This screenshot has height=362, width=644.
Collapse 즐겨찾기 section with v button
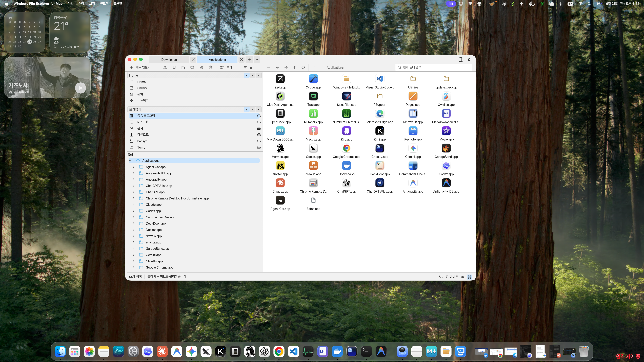pyautogui.click(x=247, y=109)
